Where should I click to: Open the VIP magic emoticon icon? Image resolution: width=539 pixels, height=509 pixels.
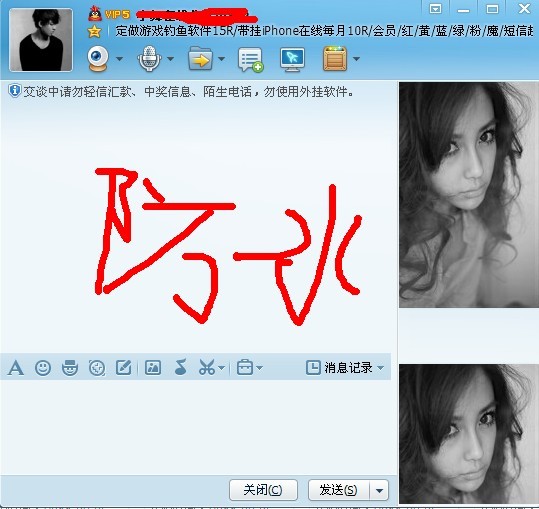tap(70, 368)
